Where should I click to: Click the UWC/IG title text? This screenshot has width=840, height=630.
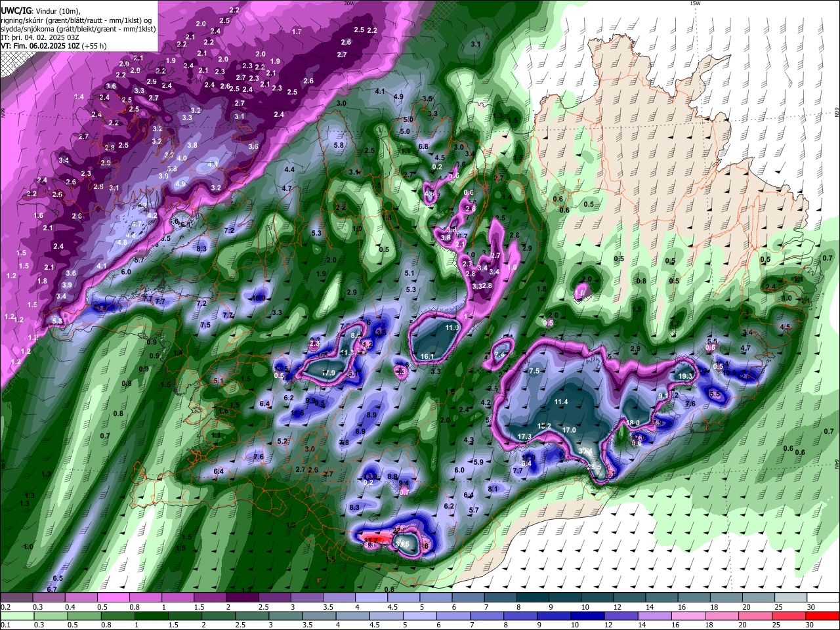tap(15, 10)
